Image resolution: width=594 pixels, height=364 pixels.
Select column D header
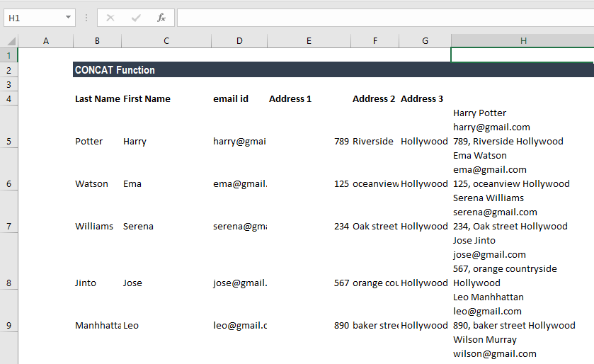point(239,41)
